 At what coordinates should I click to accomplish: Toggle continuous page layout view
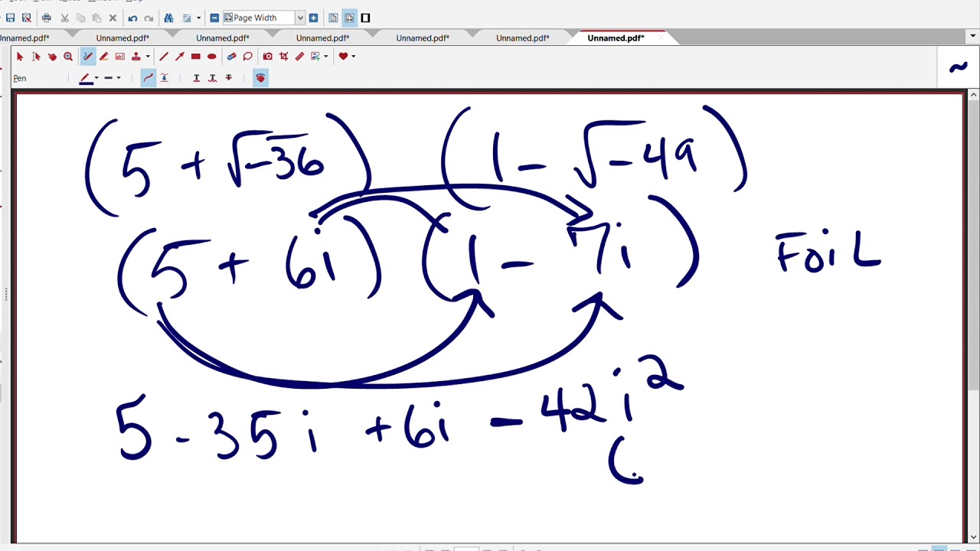[x=349, y=18]
